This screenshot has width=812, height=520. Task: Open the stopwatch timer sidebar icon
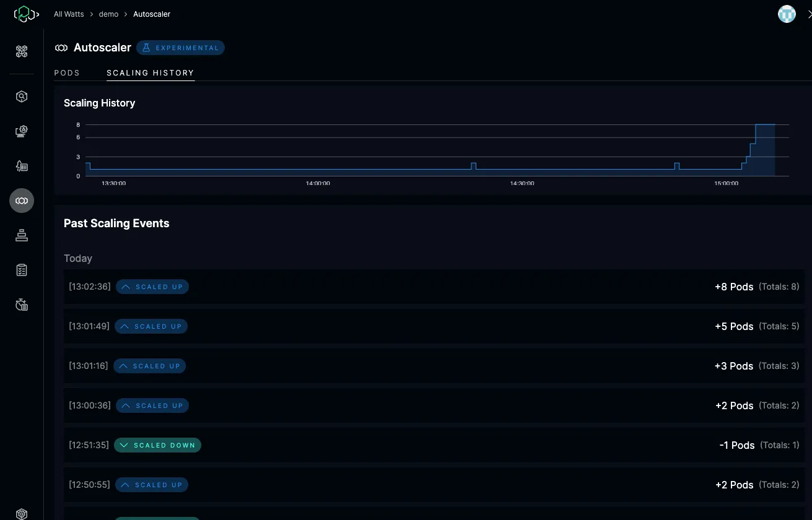tap(22, 305)
